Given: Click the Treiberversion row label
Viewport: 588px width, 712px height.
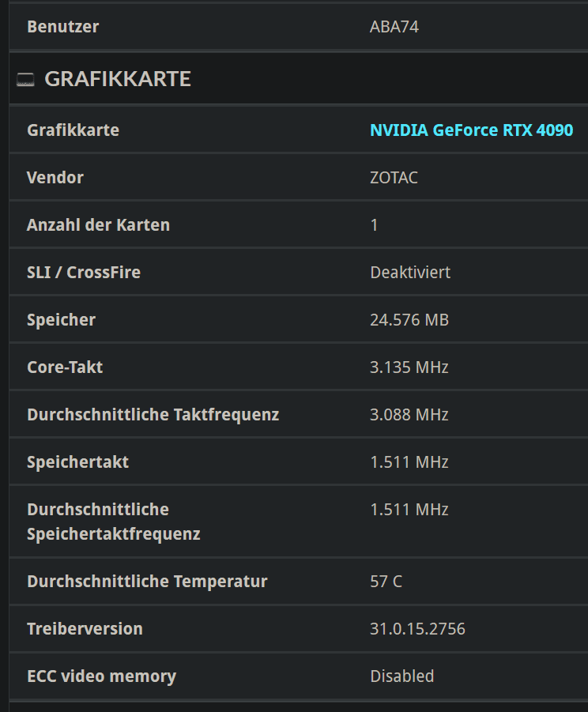Looking at the screenshot, I should click(x=85, y=629).
